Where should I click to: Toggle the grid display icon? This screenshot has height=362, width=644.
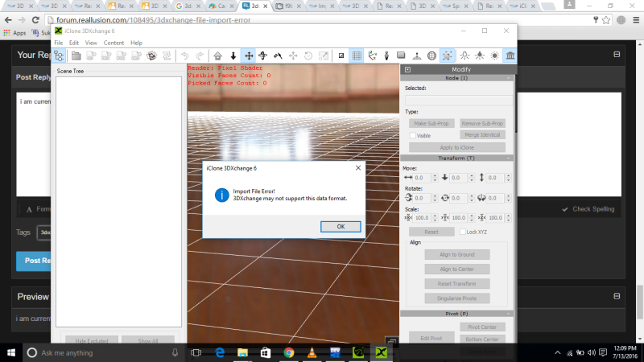[x=357, y=56]
